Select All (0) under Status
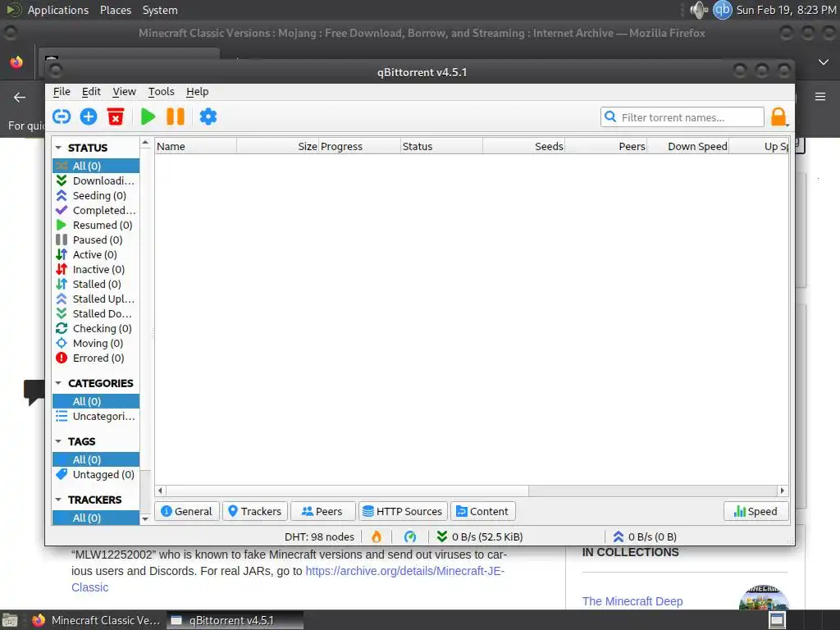This screenshot has width=840, height=630. 96,166
